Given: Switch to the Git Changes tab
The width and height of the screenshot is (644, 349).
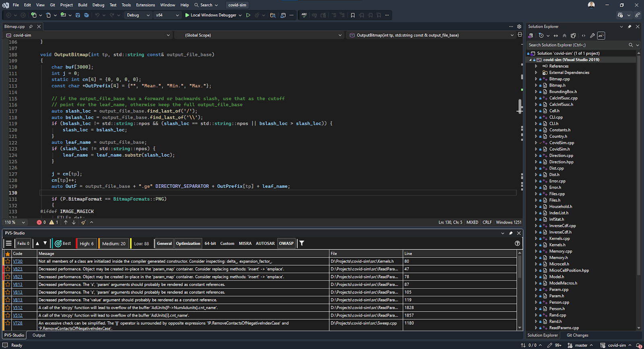Looking at the screenshot, I should pyautogui.click(x=577, y=335).
